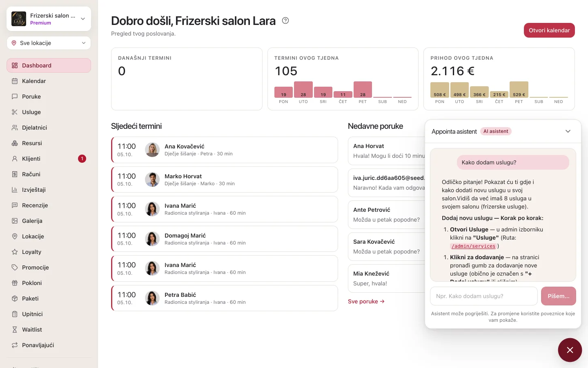588x368 pixels.
Task: Click the Loyalty star icon
Action: [15, 252]
